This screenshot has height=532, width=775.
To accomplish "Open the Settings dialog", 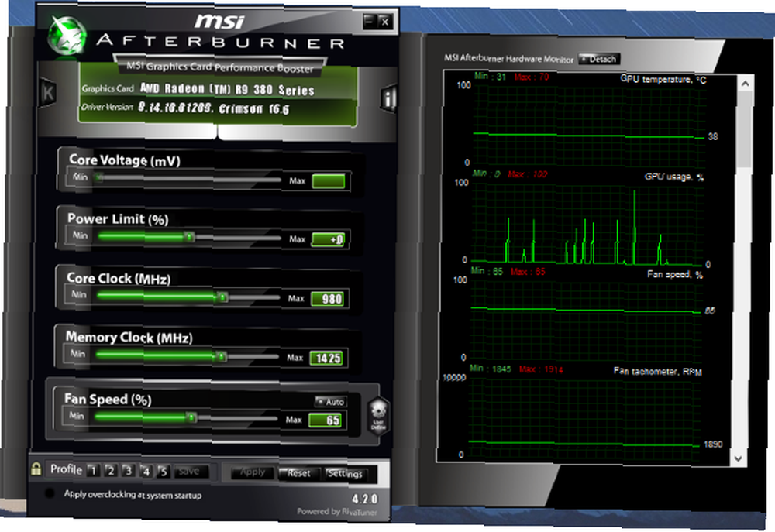I will click(346, 474).
